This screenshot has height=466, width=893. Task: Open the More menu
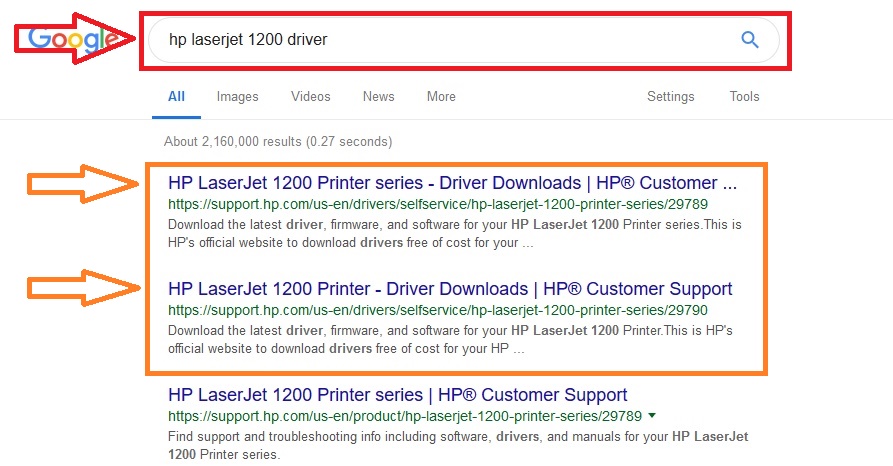pyautogui.click(x=441, y=96)
